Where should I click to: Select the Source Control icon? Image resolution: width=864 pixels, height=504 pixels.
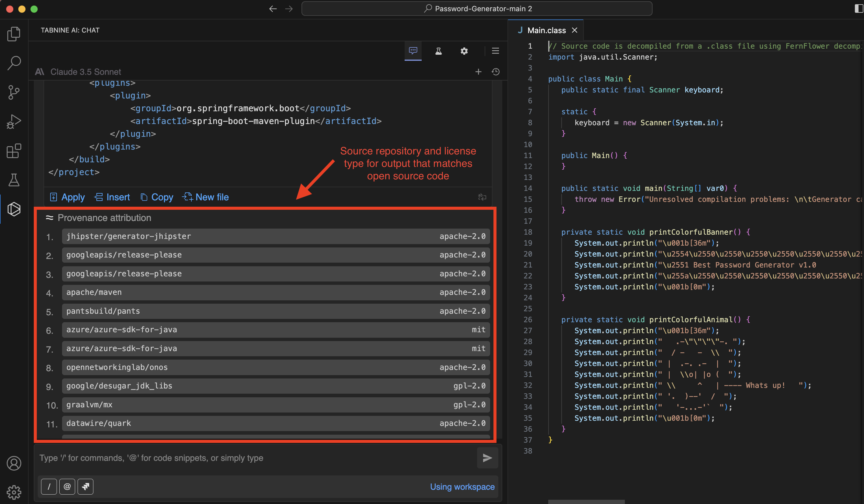point(14,92)
